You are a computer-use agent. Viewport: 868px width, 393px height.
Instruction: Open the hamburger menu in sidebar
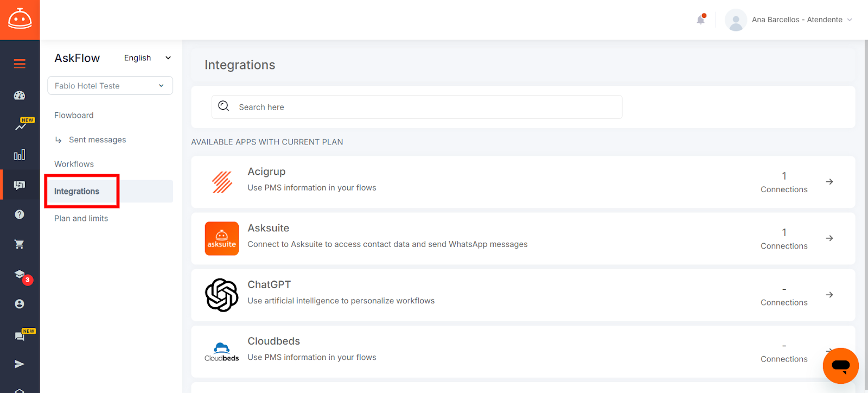click(20, 64)
